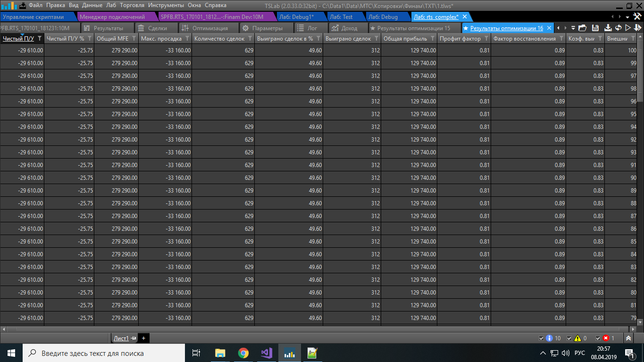Filter the Фактор восстановления column
Viewport: 644px width, 362px height.
[x=561, y=39]
